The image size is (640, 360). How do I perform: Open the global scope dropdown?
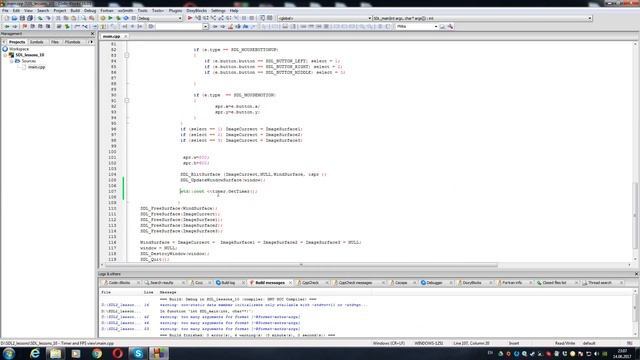324,18
